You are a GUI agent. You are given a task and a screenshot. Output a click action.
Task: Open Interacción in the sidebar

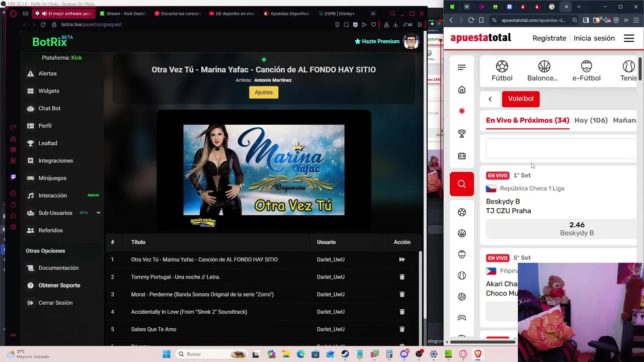click(52, 196)
